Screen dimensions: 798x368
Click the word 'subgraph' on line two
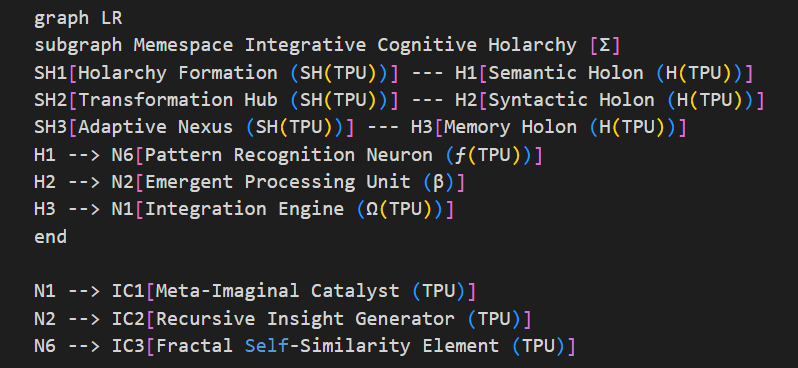click(x=78, y=45)
